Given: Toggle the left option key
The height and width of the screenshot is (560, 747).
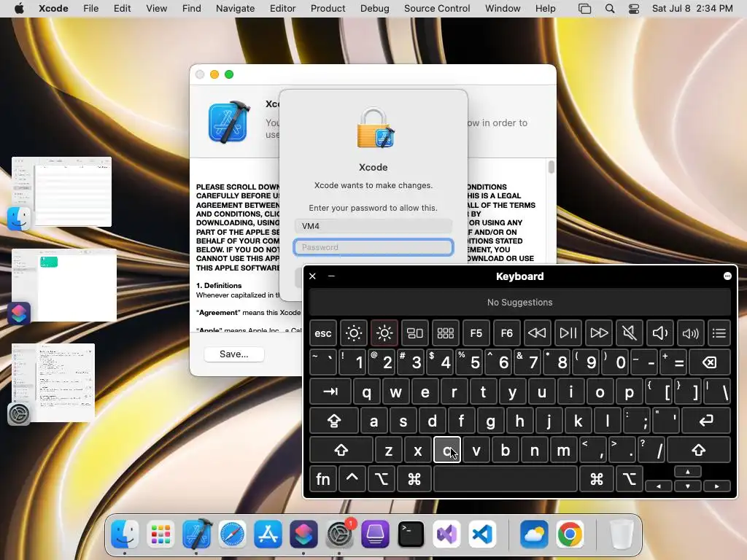Looking at the screenshot, I should (x=381, y=478).
